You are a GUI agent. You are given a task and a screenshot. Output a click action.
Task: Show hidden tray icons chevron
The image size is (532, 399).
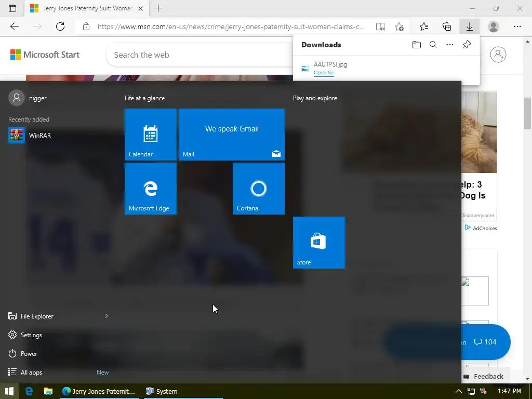[x=458, y=391]
